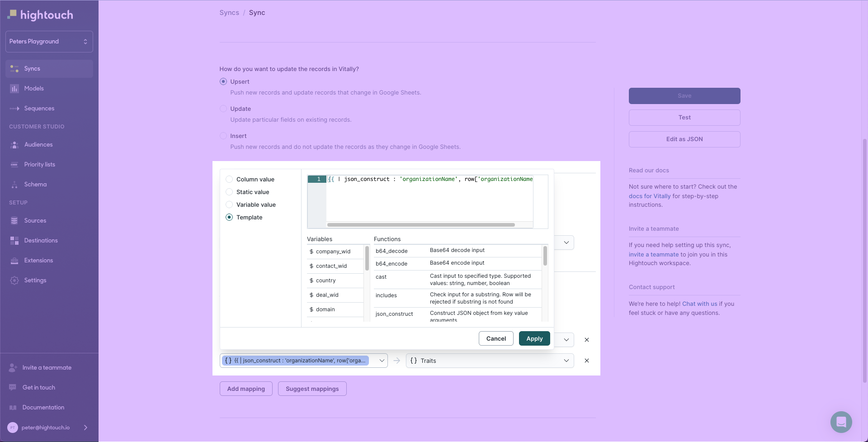Click the Add mapping button
Screen dimensions: 868x442
[246, 389]
